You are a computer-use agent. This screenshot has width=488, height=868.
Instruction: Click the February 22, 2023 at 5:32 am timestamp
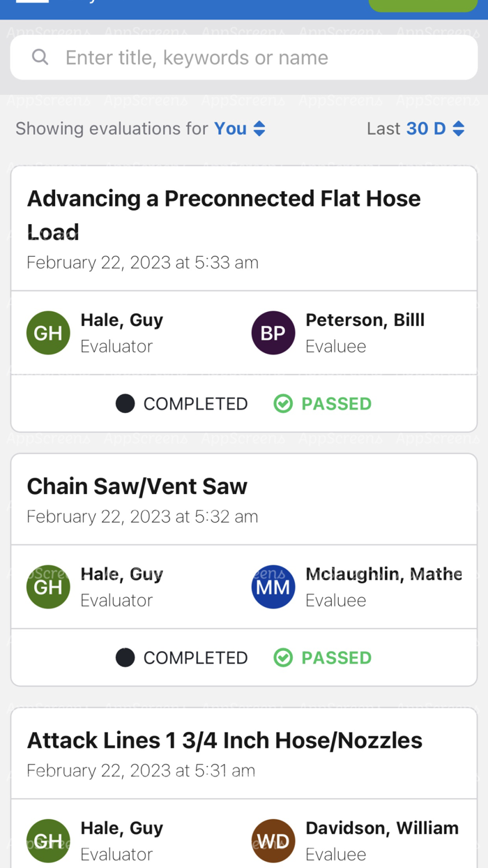point(142,516)
